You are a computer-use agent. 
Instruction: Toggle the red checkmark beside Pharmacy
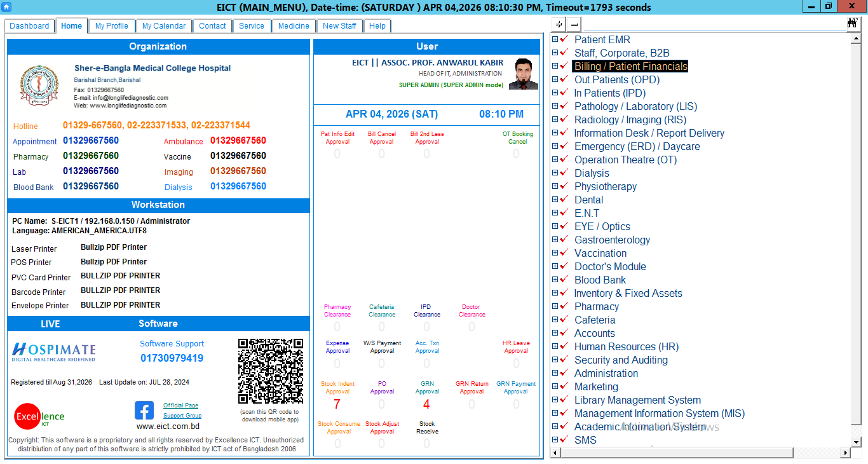point(564,306)
